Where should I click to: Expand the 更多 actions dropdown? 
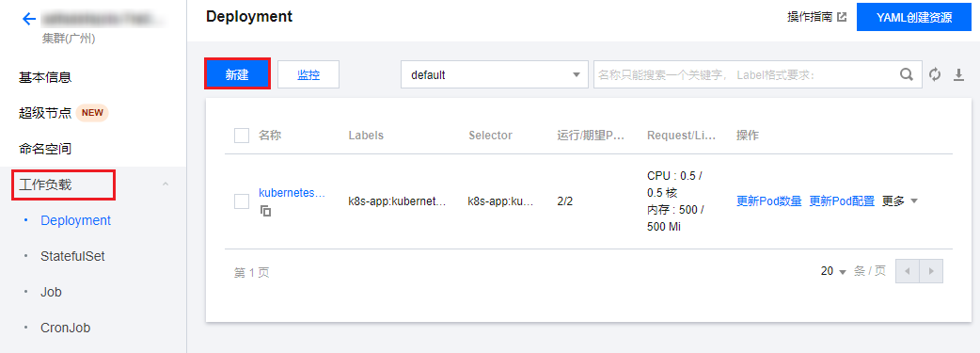pyautogui.click(x=900, y=201)
